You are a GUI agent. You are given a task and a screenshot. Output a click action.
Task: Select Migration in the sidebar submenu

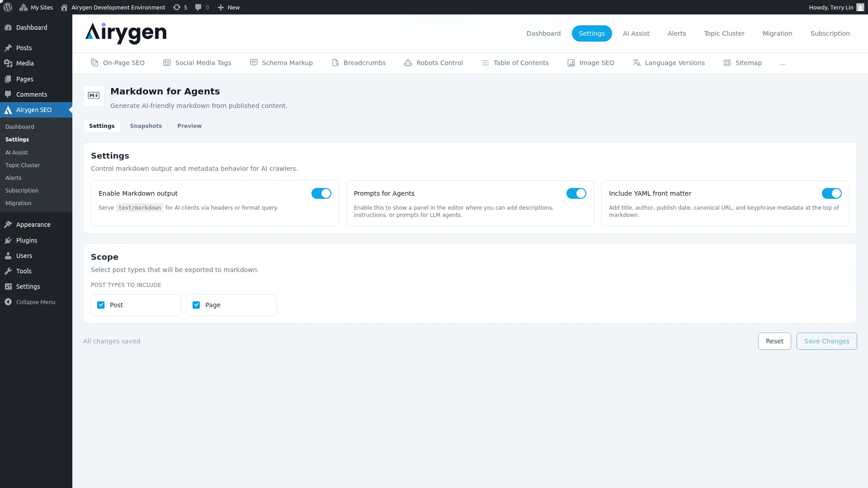[19, 203]
